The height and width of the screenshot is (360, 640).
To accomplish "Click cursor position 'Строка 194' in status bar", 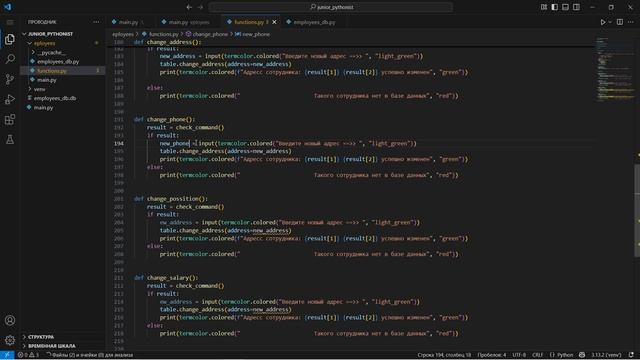I will (444, 355).
